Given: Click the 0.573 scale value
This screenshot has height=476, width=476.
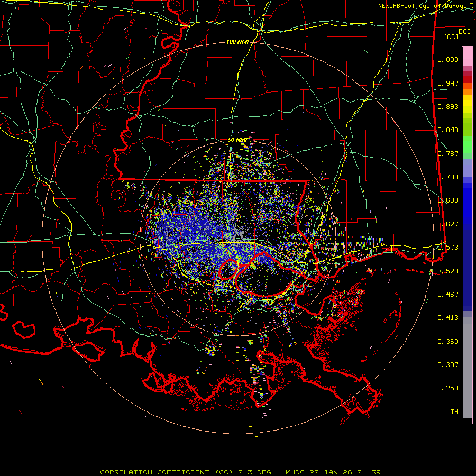Looking at the screenshot, I should tap(448, 248).
